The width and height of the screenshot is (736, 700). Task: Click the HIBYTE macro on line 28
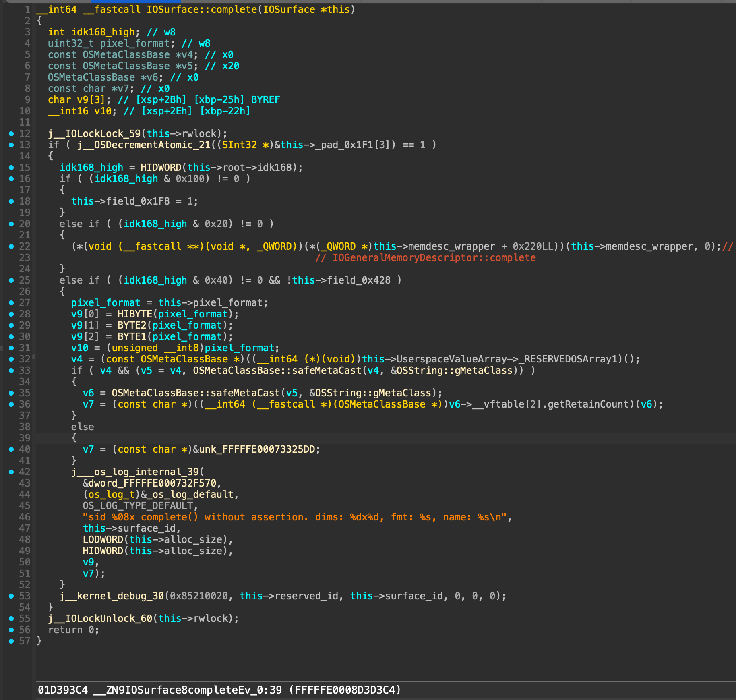pyautogui.click(x=135, y=314)
